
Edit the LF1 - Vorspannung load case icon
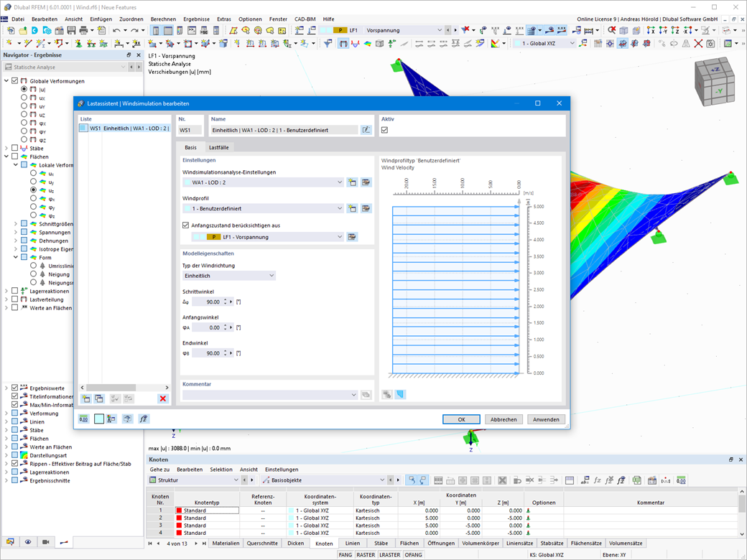(x=352, y=236)
